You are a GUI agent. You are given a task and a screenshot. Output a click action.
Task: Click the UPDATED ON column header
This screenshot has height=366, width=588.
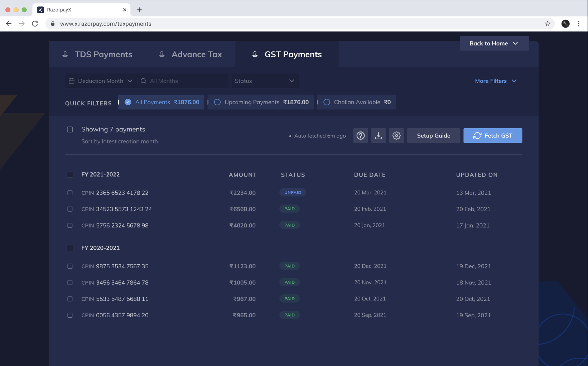[x=477, y=175]
